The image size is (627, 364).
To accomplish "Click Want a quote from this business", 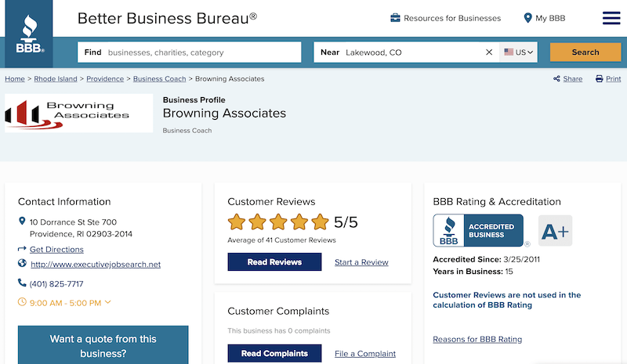I will pos(103,344).
